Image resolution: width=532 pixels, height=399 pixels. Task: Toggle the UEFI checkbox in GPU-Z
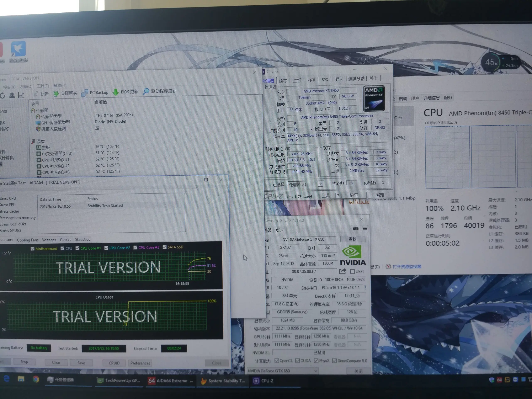pyautogui.click(x=352, y=271)
